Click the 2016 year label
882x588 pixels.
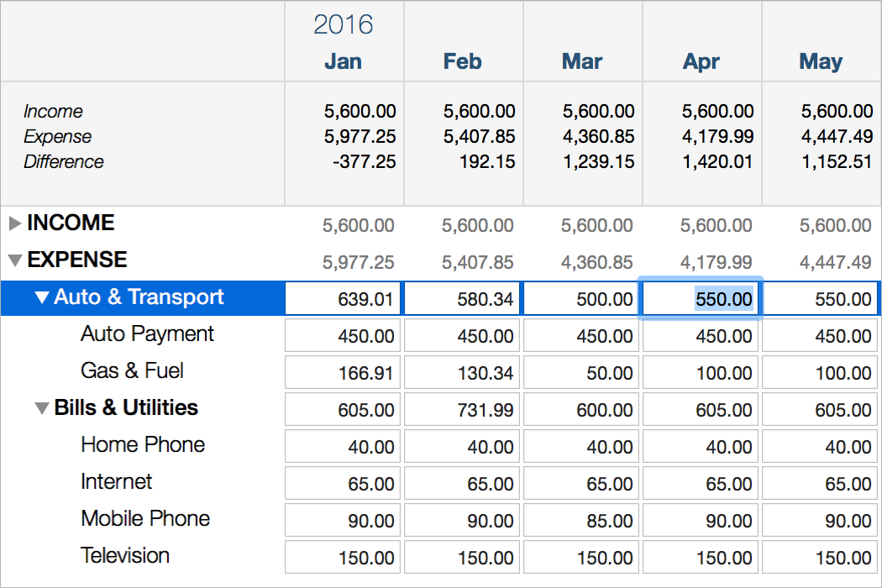[344, 25]
